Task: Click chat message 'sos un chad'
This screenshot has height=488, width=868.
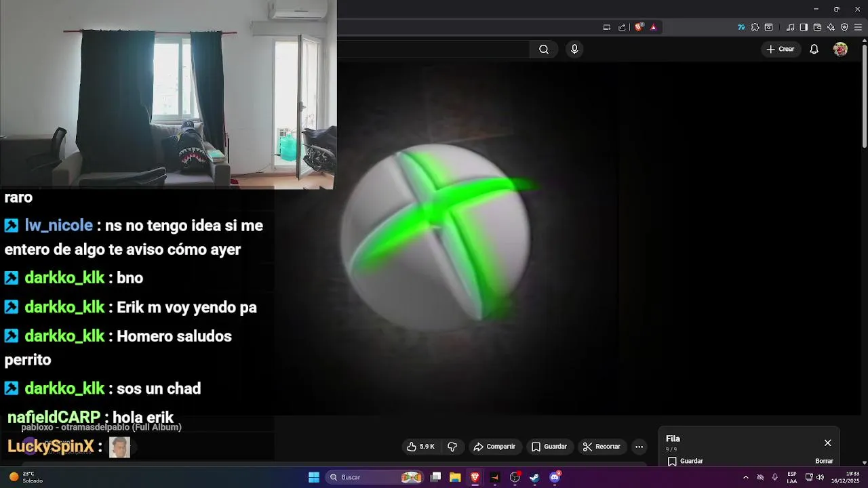Action: 159,389
